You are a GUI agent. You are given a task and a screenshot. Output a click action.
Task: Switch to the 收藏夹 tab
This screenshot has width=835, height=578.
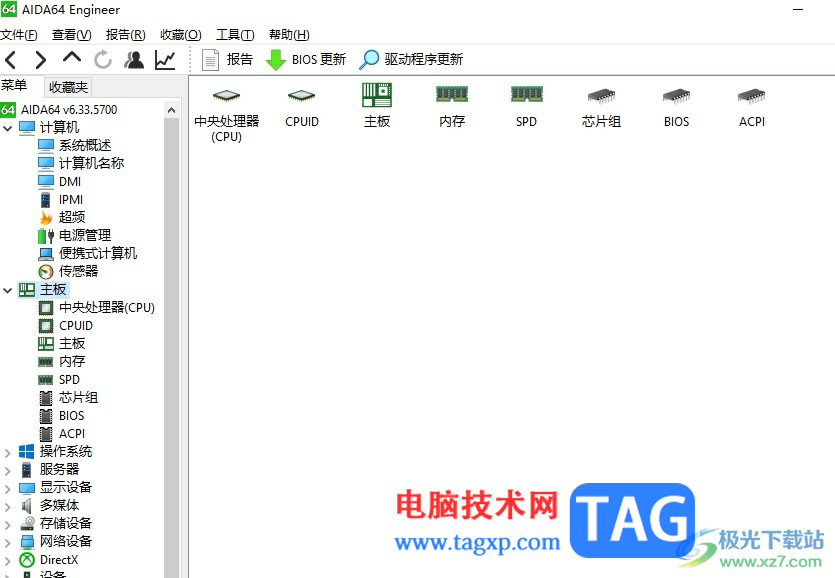tap(68, 87)
